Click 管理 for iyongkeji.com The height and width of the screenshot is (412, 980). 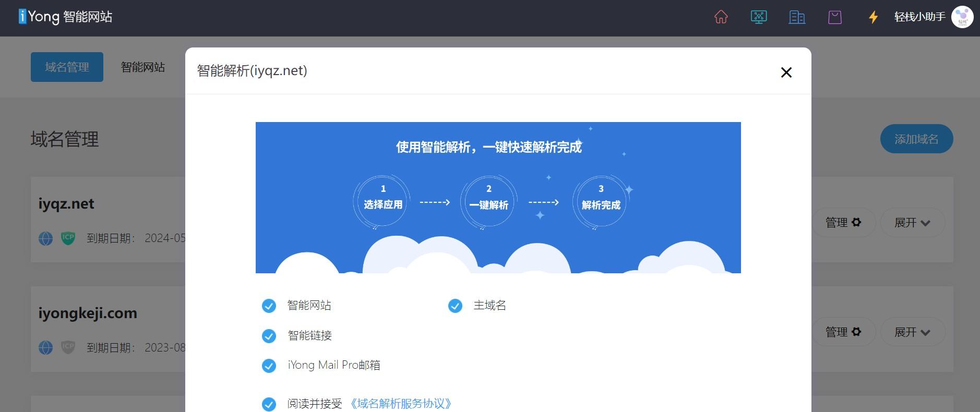pos(843,332)
